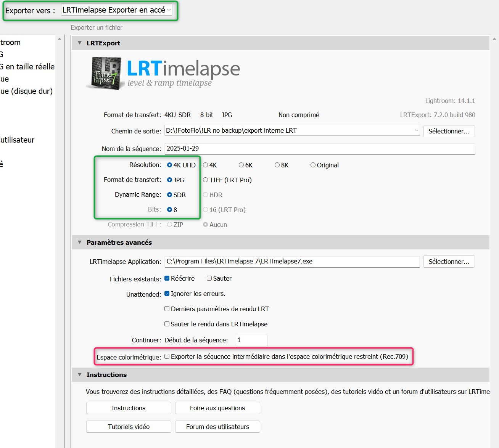
Task: Select 8K resolution
Action: [277, 165]
